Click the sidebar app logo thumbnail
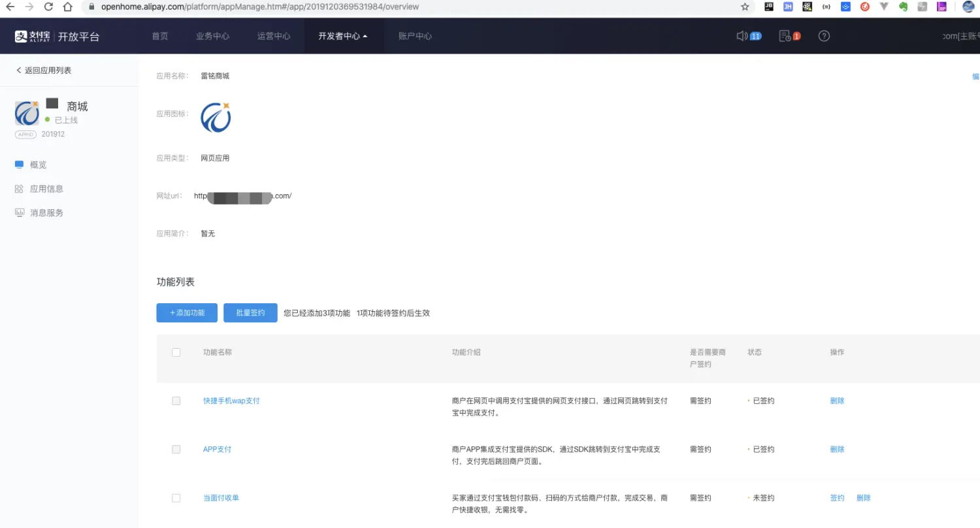The width and height of the screenshot is (980, 528). [x=27, y=113]
